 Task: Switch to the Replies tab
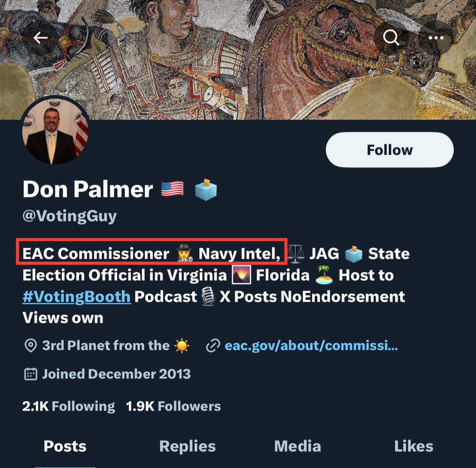tap(187, 446)
